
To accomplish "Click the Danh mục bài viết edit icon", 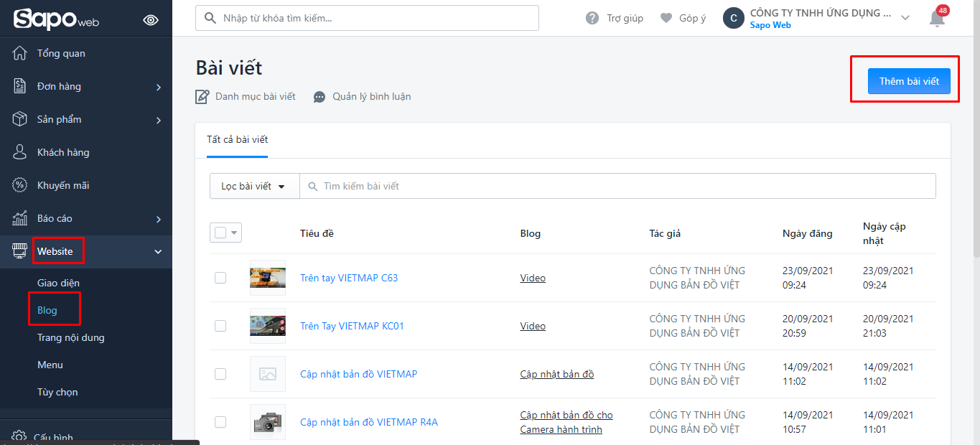I will (202, 96).
